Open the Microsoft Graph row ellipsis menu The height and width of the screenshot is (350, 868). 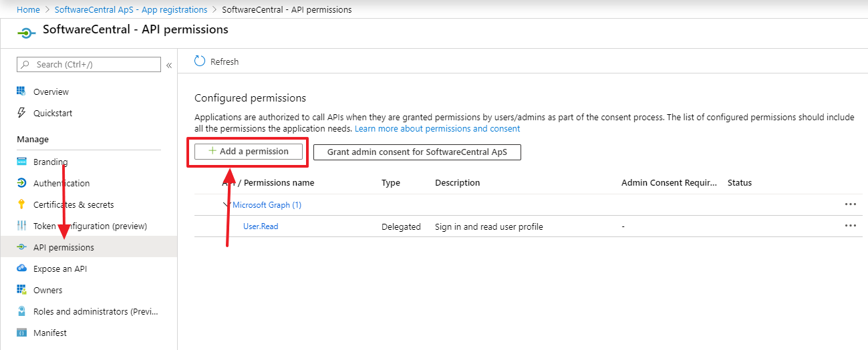pos(850,204)
